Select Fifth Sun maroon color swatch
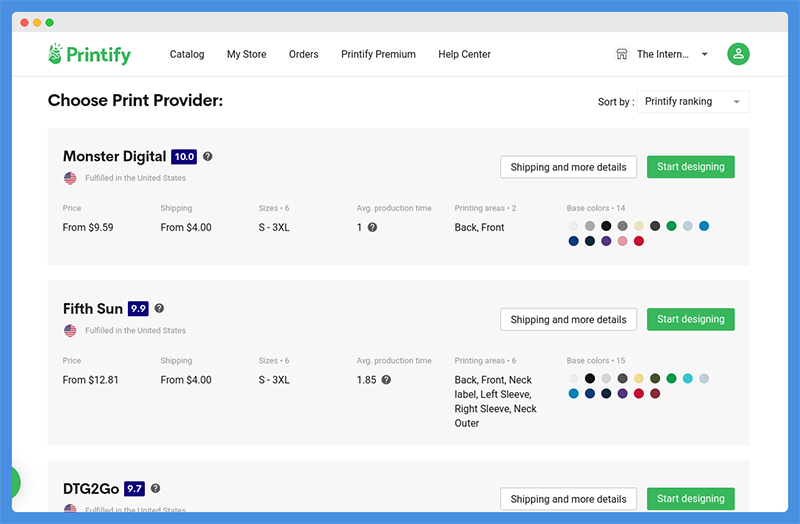 tap(655, 394)
